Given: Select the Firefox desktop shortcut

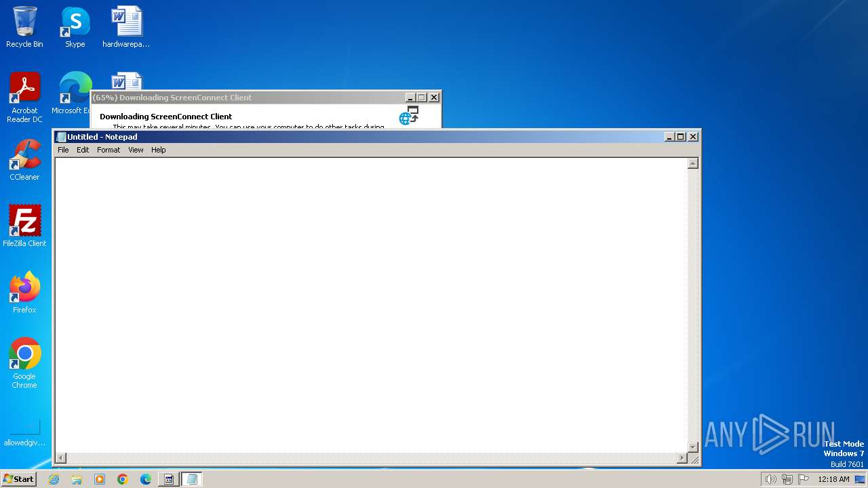Looking at the screenshot, I should click(24, 292).
